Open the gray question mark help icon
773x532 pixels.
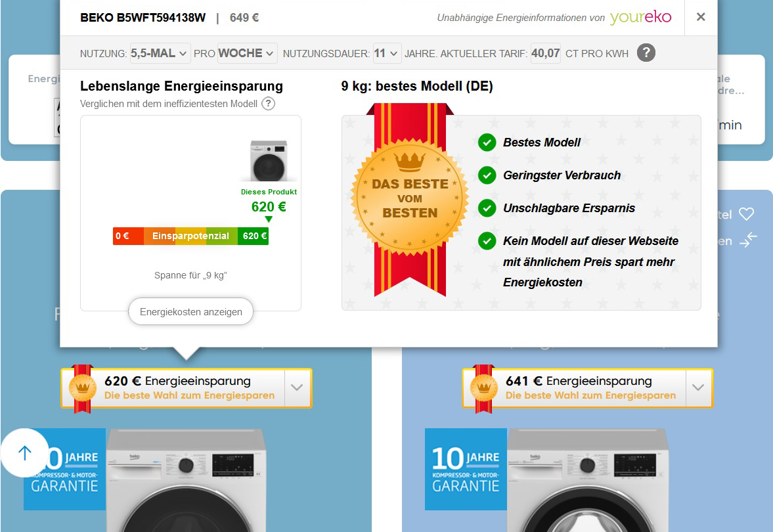pyautogui.click(x=646, y=53)
